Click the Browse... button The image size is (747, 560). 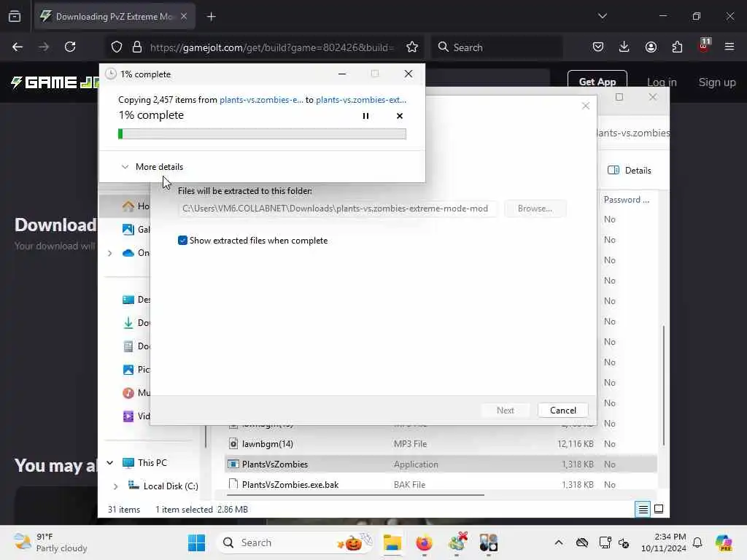pyautogui.click(x=535, y=209)
